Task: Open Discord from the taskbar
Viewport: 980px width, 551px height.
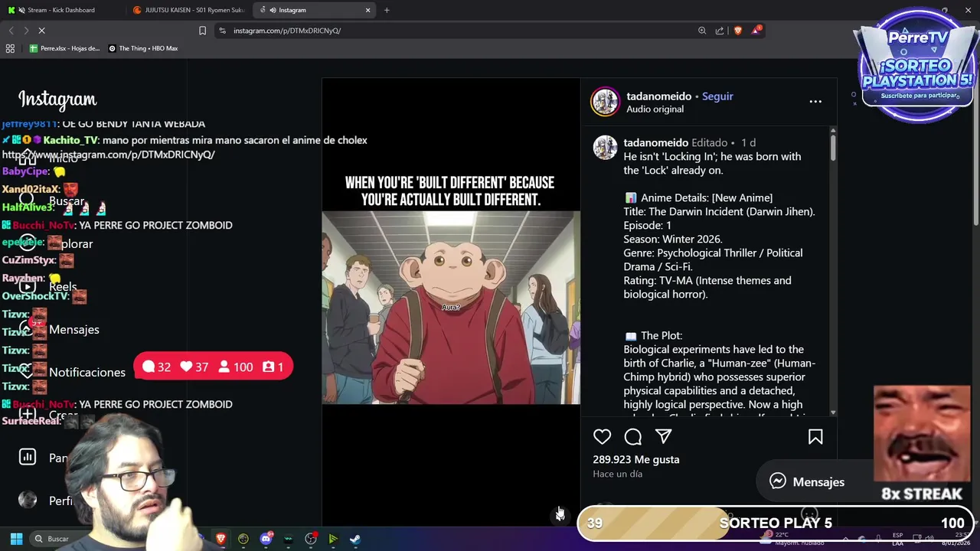Action: click(x=266, y=539)
